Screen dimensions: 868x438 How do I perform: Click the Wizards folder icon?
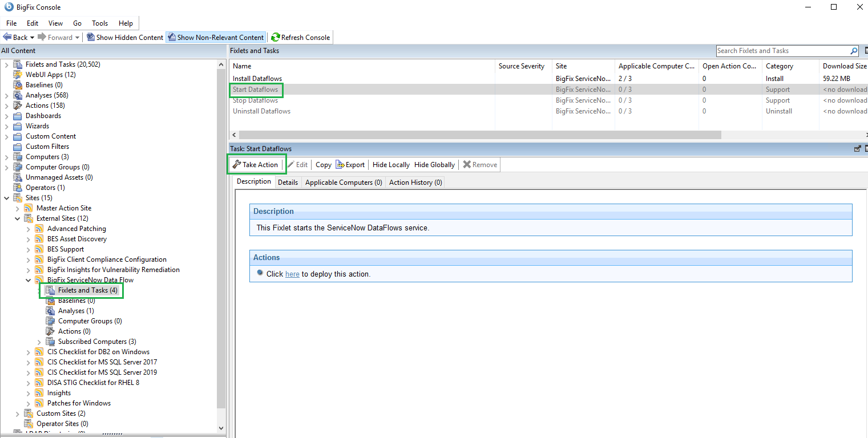(x=17, y=126)
